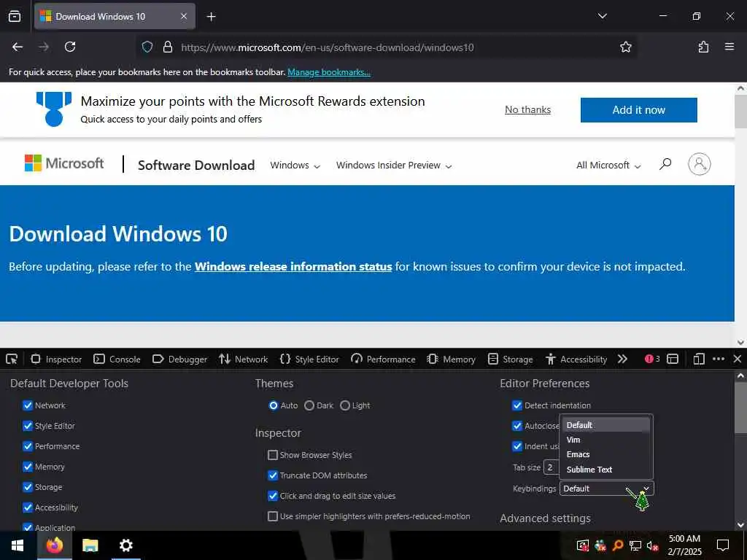Viewport: 747px width, 560px height.
Task: Select the Light theme radio button
Action: click(345, 405)
